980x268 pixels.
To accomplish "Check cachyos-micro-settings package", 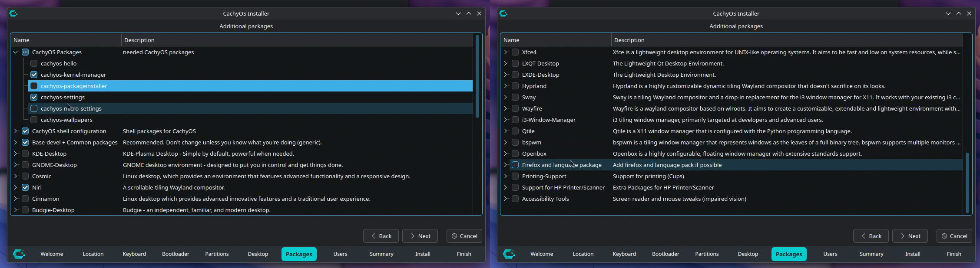I will click(x=34, y=108).
